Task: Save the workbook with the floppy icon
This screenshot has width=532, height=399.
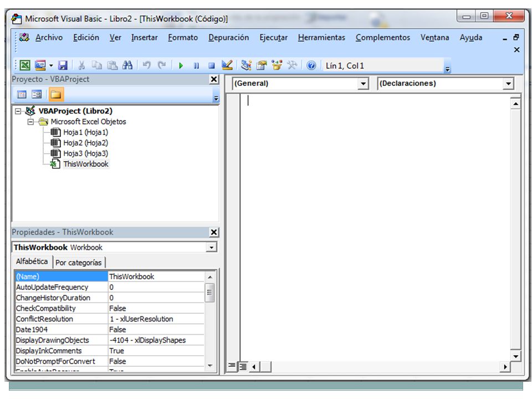Action: tap(63, 65)
